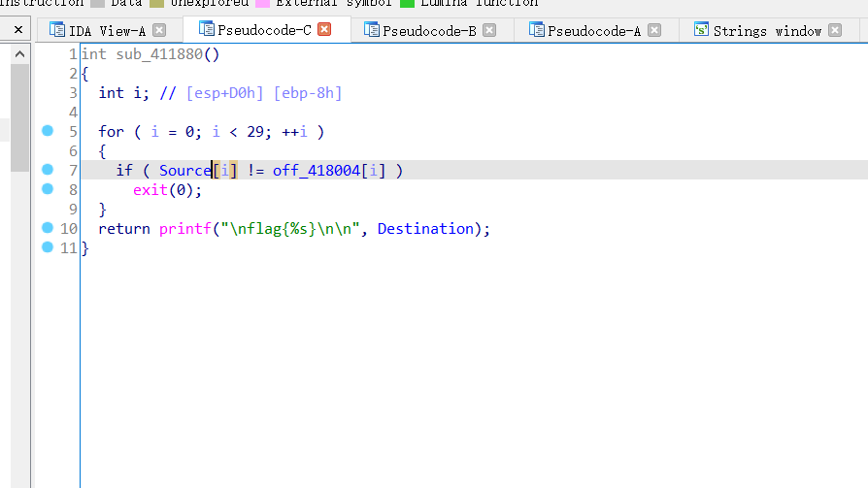Click the External symbol legend swatch
Viewport: 868px width, 488px height.
(x=262, y=3)
